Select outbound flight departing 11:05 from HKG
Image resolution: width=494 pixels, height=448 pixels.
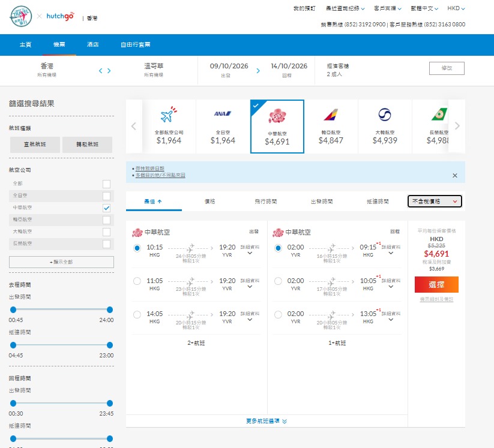point(137,281)
